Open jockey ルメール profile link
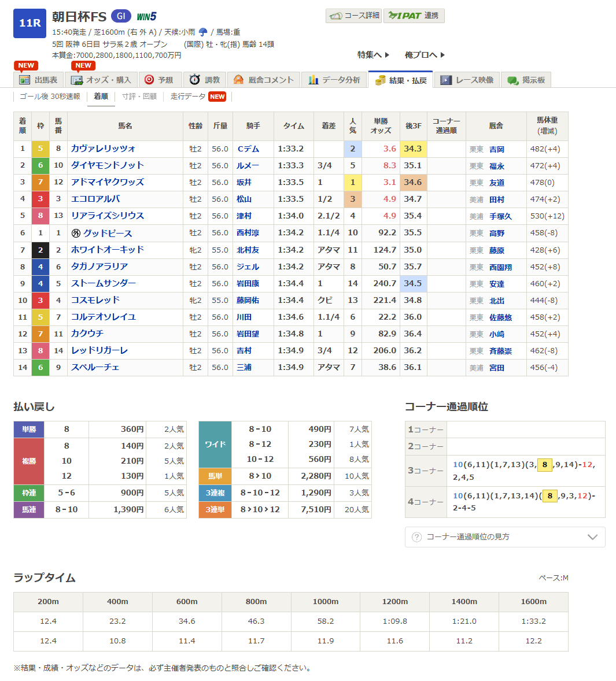The width and height of the screenshot is (616, 681). click(248, 166)
